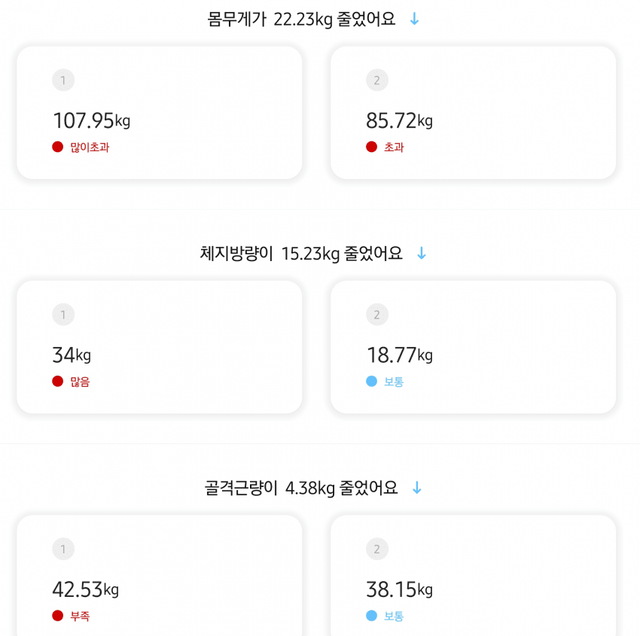Image resolution: width=640 pixels, height=636 pixels.
Task: Click the 보통 label under 38.15kg
Action: coord(394,616)
